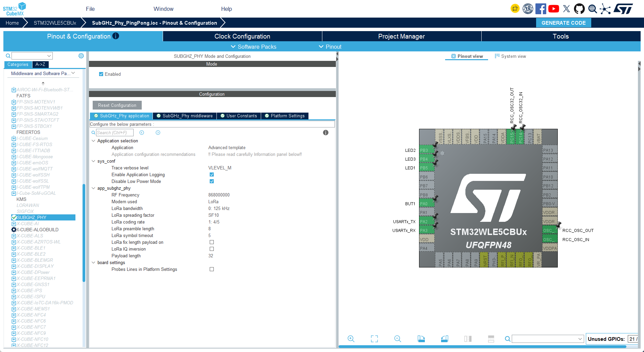Click the STM32WLE5CBUx breadcrumb

55,23
